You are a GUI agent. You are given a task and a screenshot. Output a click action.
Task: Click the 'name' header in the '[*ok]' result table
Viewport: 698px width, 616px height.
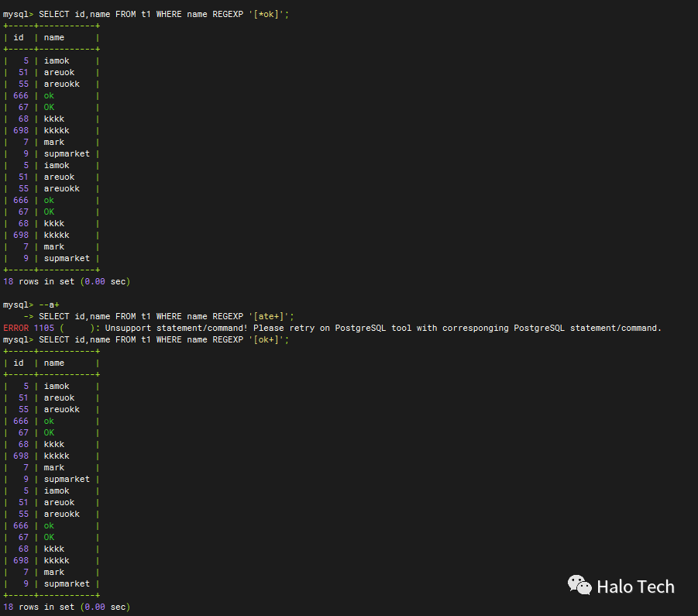[54, 38]
